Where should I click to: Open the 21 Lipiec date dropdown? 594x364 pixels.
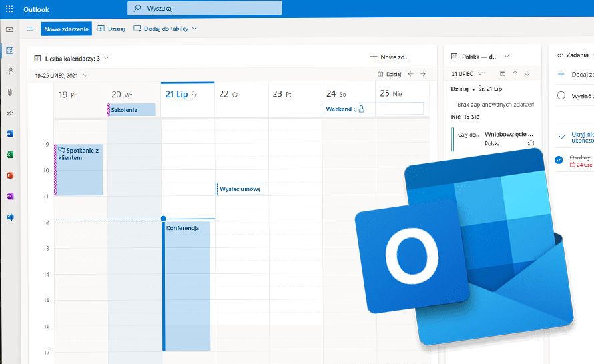coord(480,73)
